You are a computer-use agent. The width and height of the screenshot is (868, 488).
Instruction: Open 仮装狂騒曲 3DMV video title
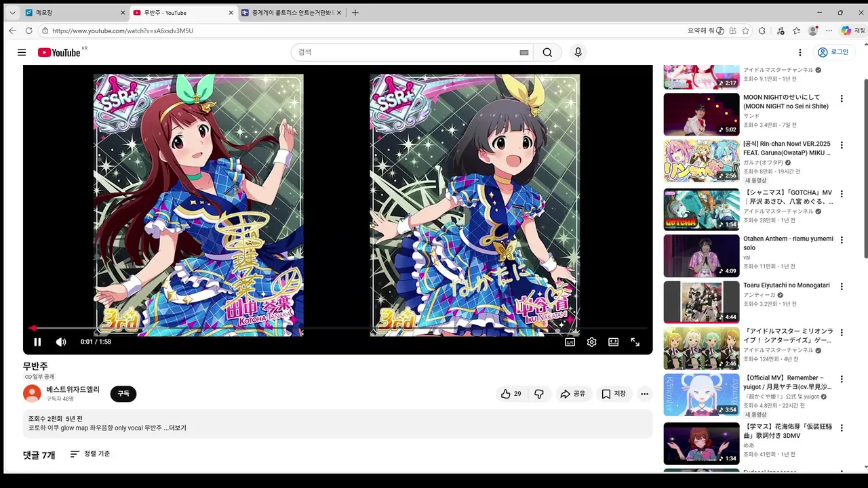(x=787, y=432)
